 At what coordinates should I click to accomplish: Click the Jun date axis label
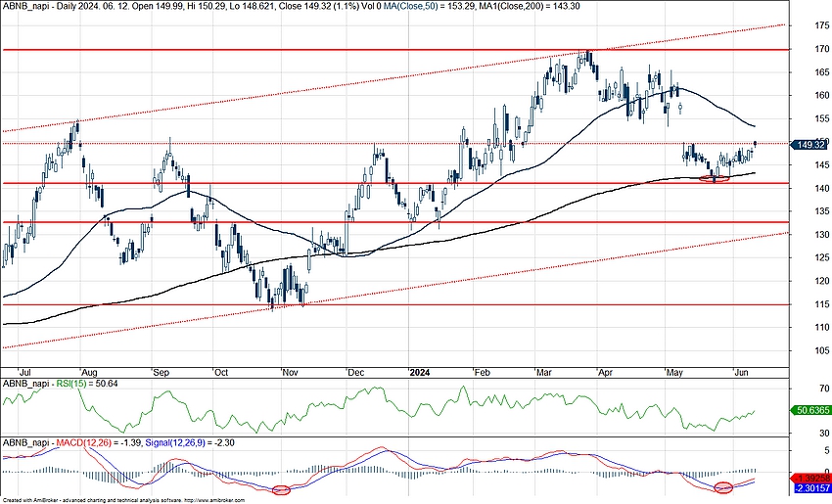741,373
